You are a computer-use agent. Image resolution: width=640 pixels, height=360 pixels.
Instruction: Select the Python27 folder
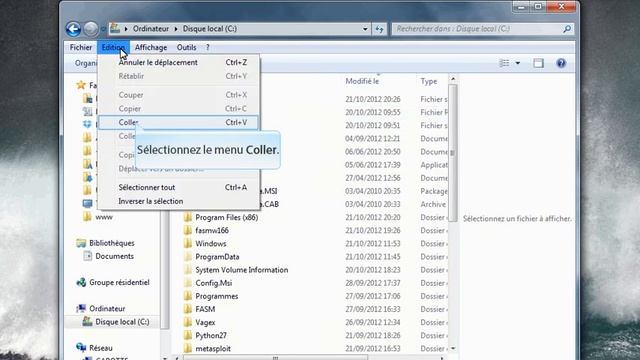click(x=211, y=335)
